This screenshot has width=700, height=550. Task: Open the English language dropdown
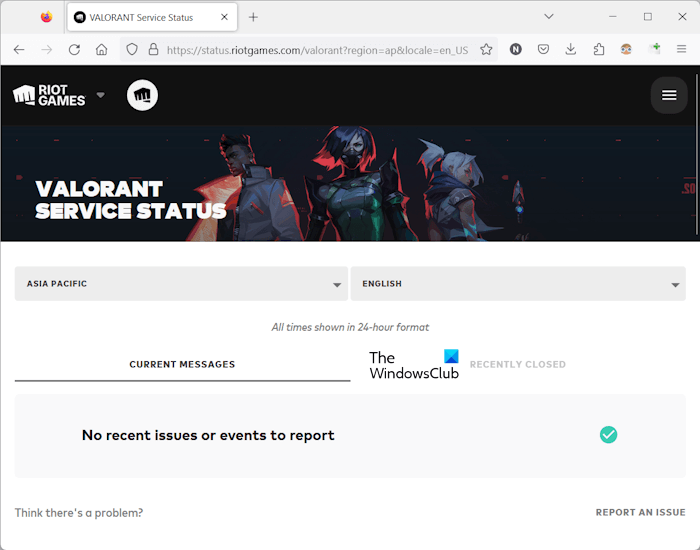coord(518,284)
